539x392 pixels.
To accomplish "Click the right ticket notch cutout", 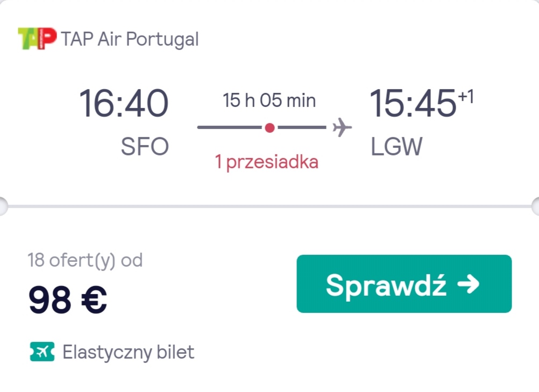I will click(x=535, y=206).
